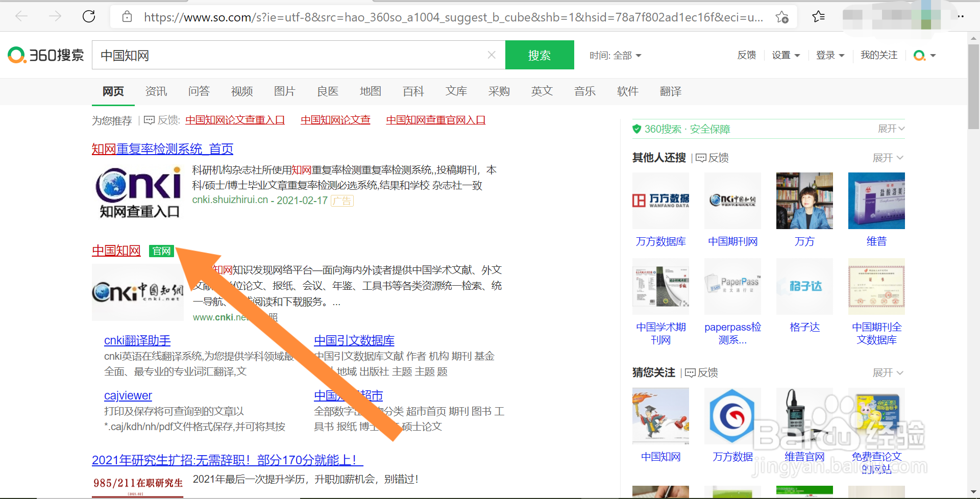Open the browser favorites star toolbar icon
The height and width of the screenshot is (499, 980).
point(818,16)
